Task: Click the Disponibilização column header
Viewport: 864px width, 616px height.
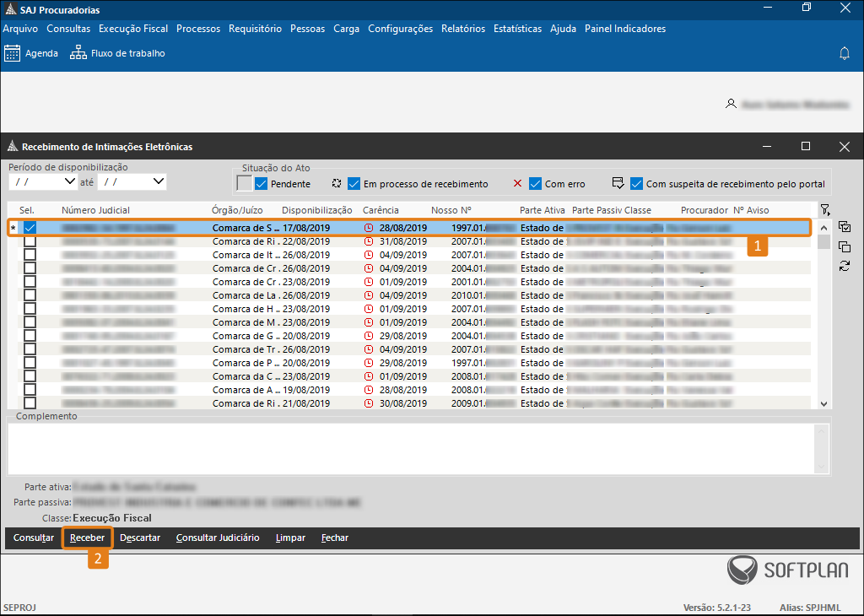Action: 317,210
